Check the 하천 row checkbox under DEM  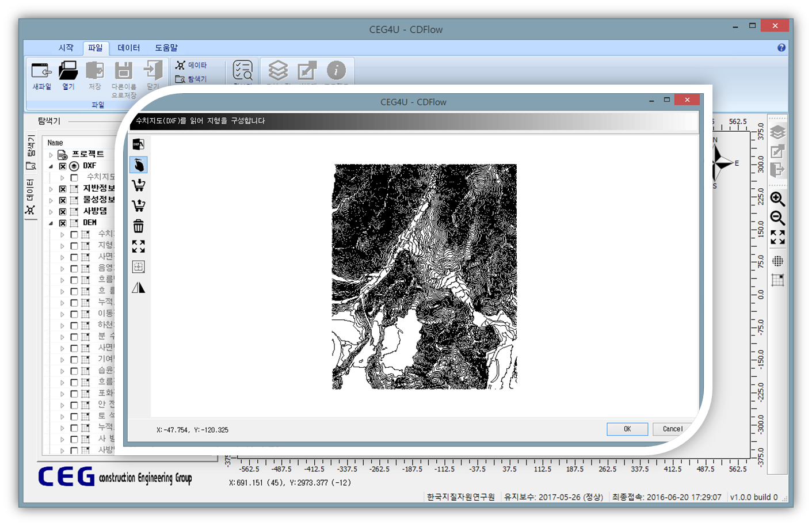coord(74,326)
